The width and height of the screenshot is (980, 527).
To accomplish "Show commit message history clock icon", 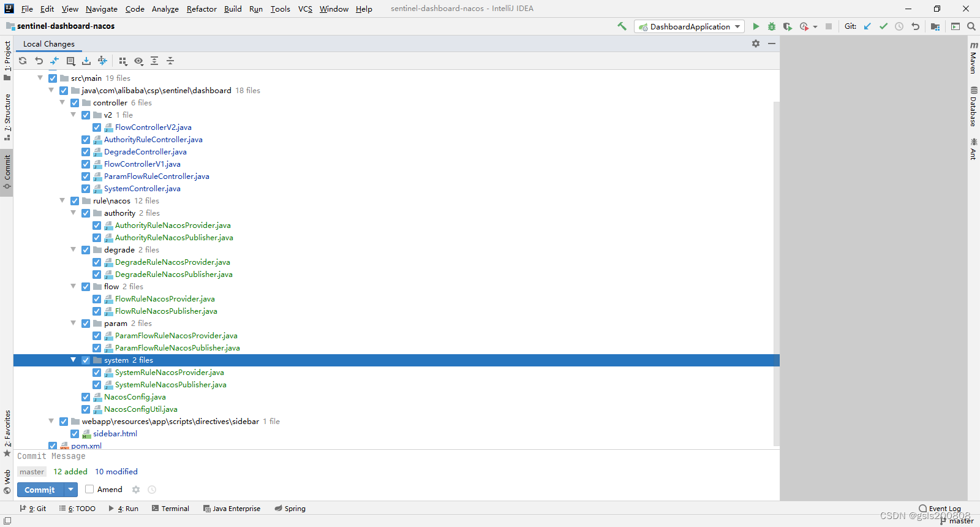I will 152,490.
